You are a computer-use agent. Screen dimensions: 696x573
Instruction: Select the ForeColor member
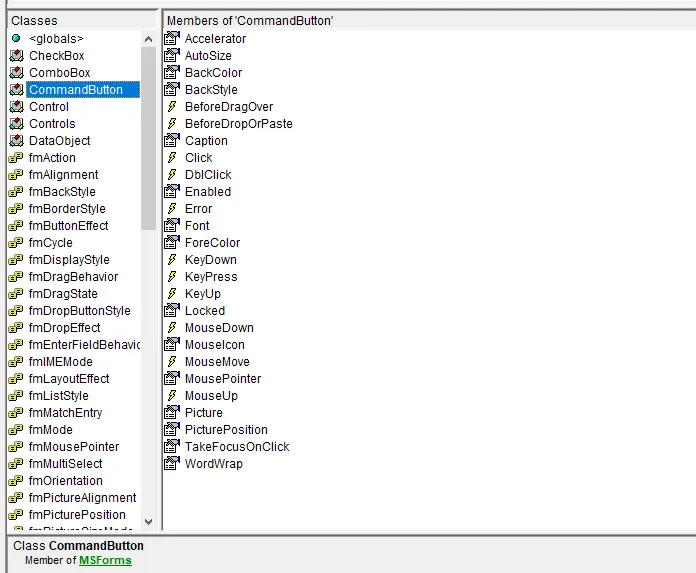(x=213, y=243)
